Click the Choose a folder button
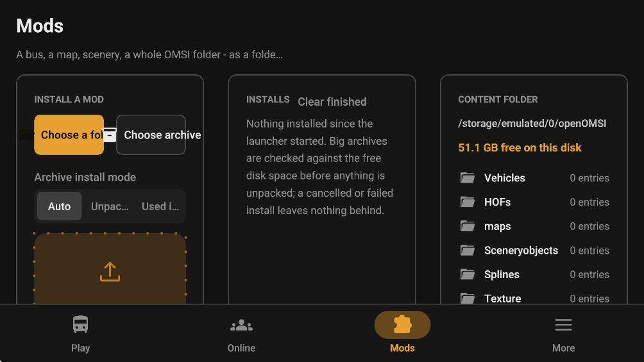 69,135
